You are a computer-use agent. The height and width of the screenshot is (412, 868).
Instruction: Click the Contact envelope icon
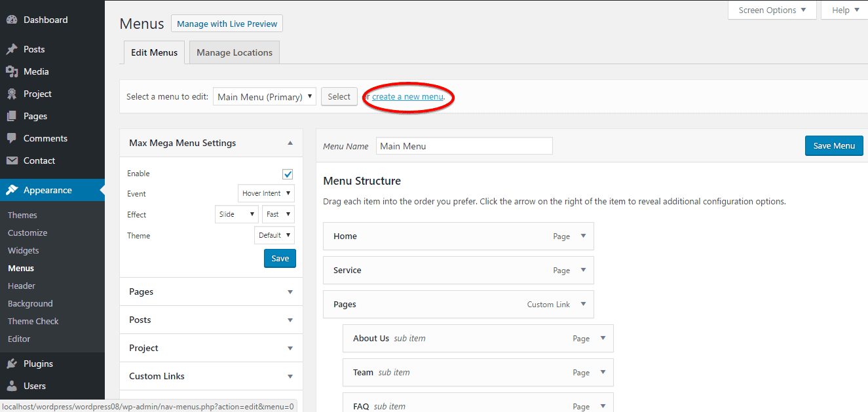pos(12,161)
